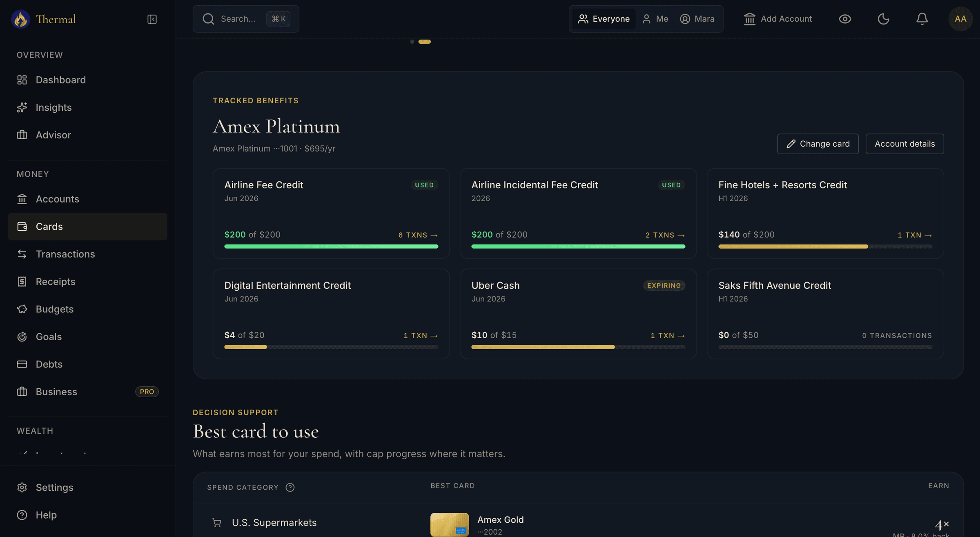The height and width of the screenshot is (537, 980).
Task: Click Add Account button
Action: [777, 19]
